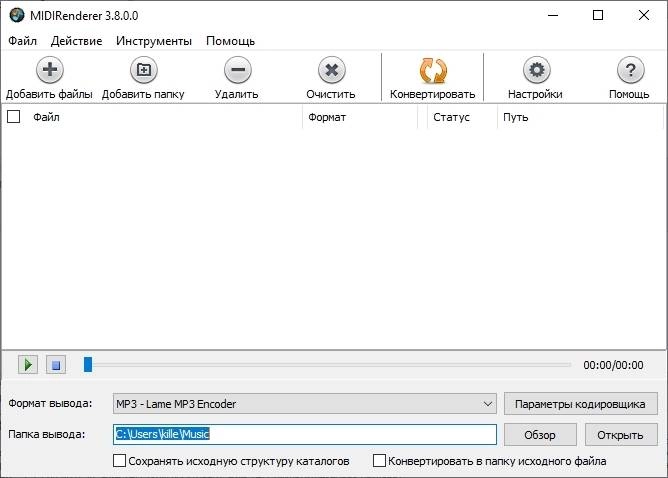Click the Открыть button
The height and width of the screenshot is (478, 668).
pyautogui.click(x=621, y=435)
